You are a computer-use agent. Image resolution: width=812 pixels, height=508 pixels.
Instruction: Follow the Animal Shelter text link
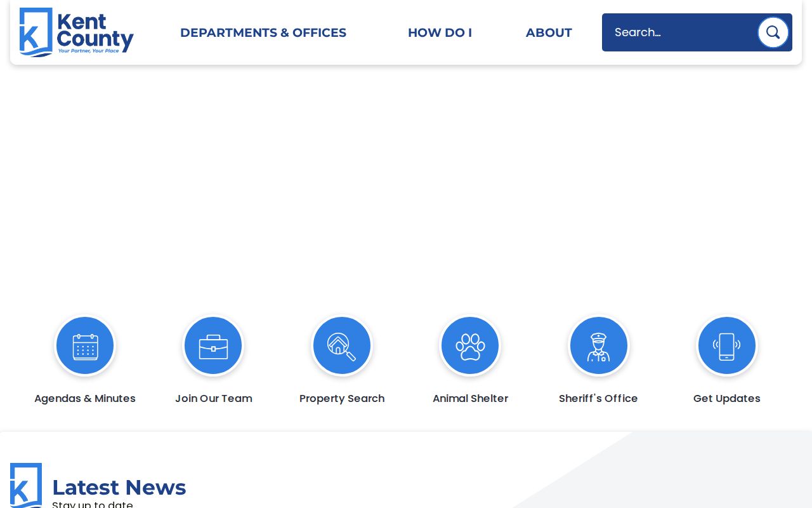471,399
